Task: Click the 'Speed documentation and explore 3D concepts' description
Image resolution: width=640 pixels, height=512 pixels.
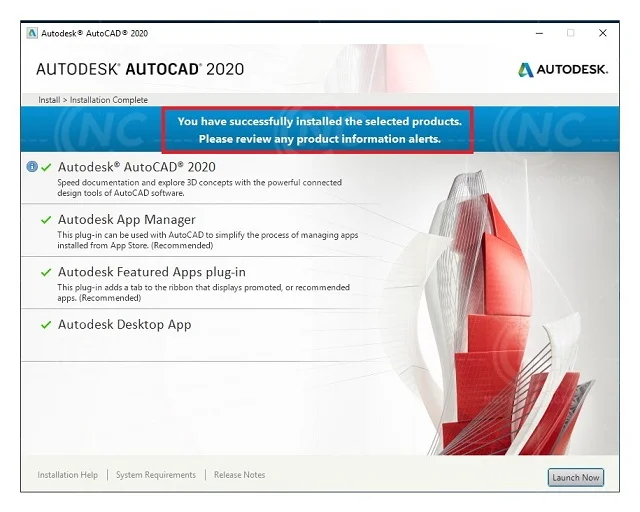Action: tap(200, 188)
